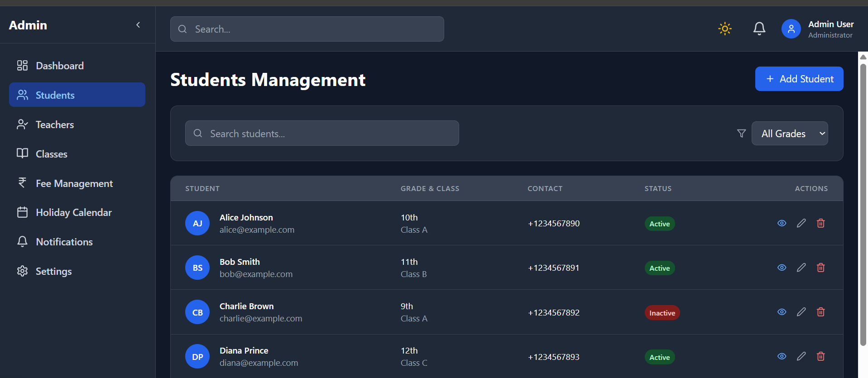This screenshot has width=868, height=378.
Task: View Bob Smith's details with the eye icon
Action: coord(782,268)
